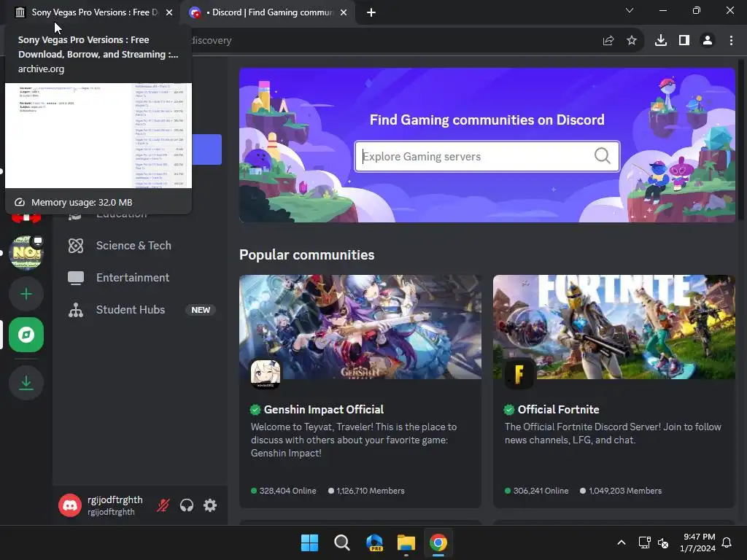Toggle Chrome side panel icon
Screen dimensions: 747x560
pyautogui.click(x=684, y=41)
